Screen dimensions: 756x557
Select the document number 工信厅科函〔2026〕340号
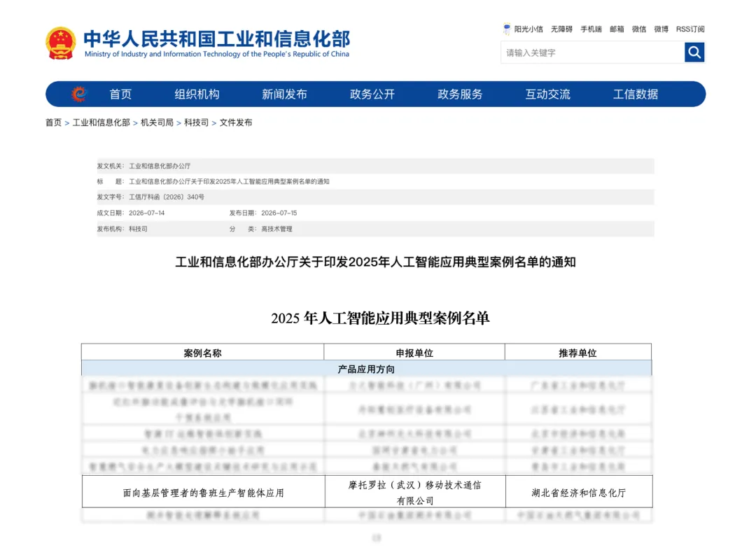pyautogui.click(x=167, y=197)
